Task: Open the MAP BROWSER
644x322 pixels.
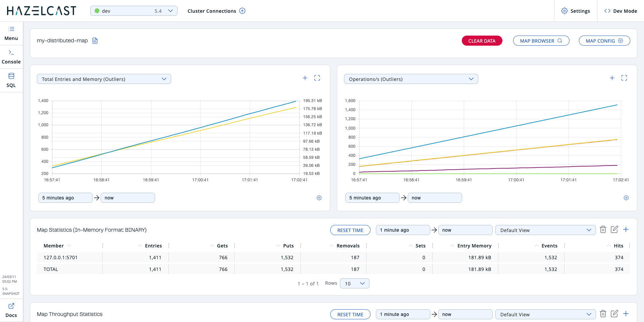Action: click(x=541, y=41)
